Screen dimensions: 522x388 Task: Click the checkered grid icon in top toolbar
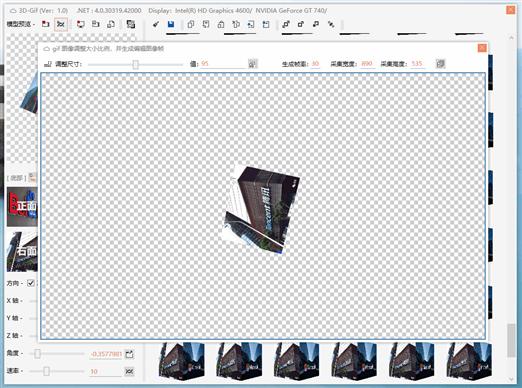coord(131,24)
